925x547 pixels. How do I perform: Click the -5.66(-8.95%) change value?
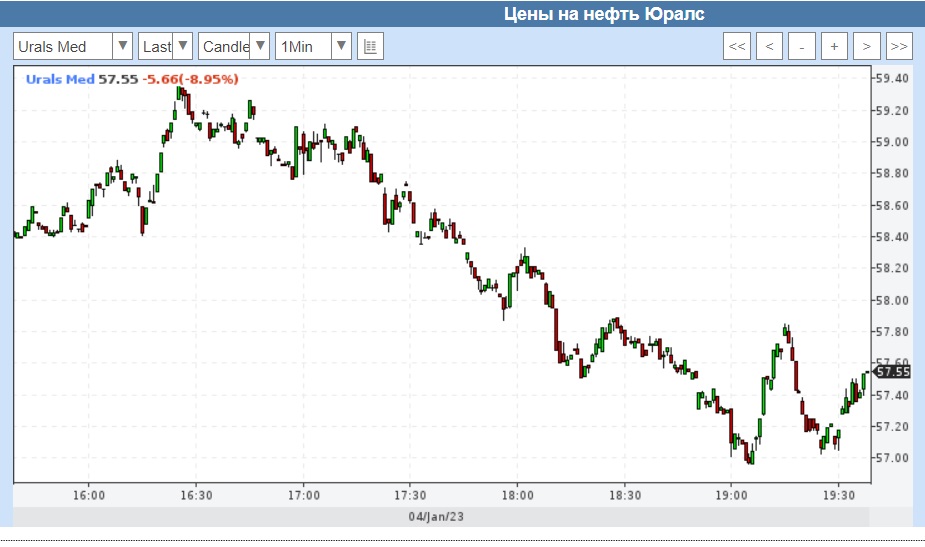191,79
